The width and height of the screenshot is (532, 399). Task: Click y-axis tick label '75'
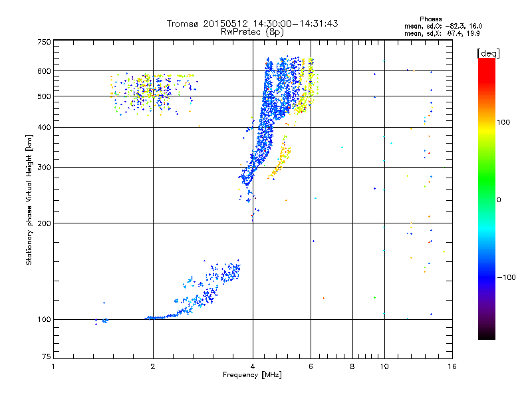pyautogui.click(x=47, y=356)
